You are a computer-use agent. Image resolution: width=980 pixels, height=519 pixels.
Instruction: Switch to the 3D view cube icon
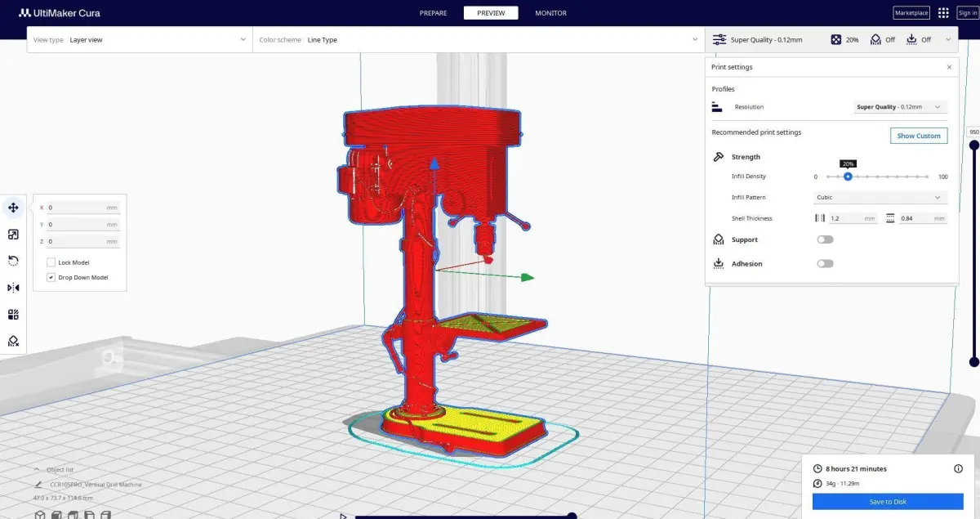tap(38, 514)
